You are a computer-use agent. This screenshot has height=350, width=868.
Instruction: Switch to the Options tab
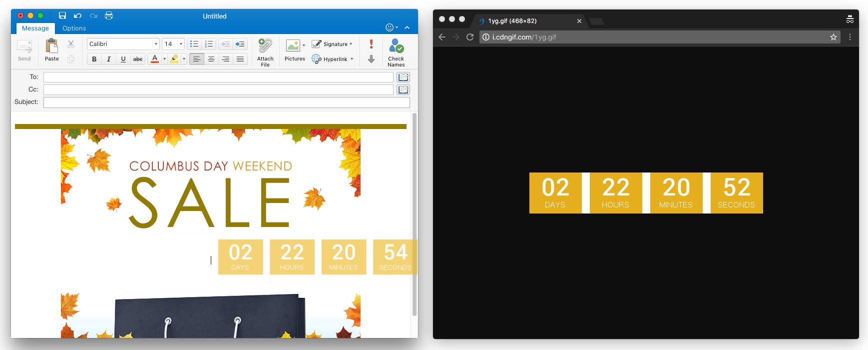pos(74,28)
